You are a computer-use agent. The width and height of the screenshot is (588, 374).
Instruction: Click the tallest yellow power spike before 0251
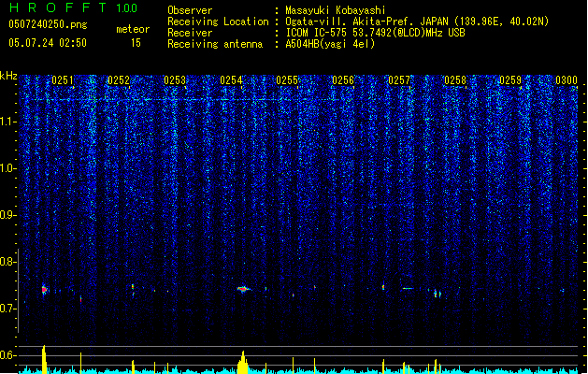(x=44, y=359)
